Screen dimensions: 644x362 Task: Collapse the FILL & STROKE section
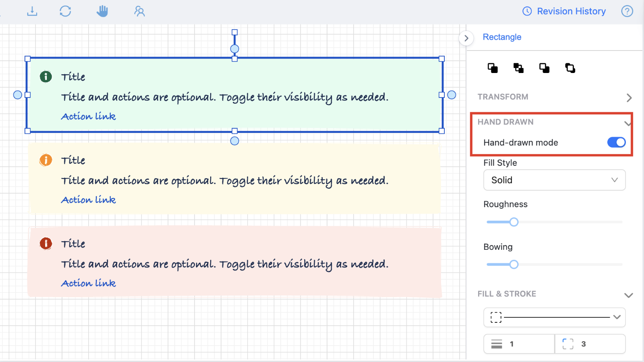(x=628, y=295)
